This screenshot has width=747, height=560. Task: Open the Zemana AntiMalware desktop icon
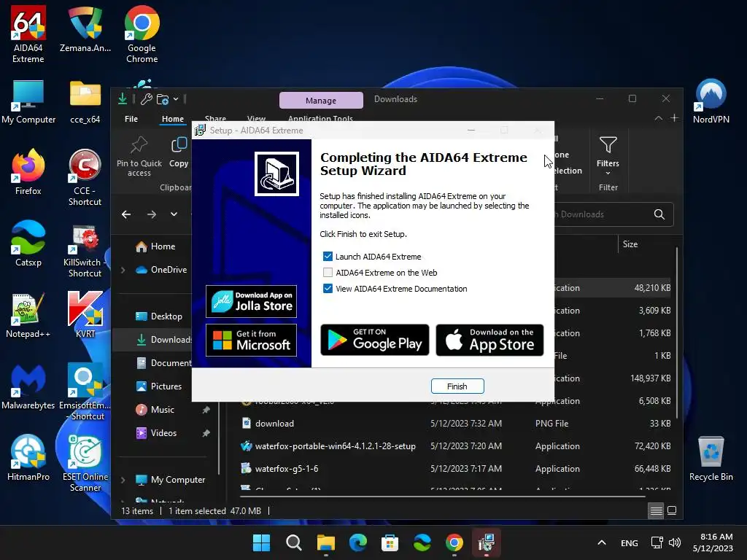85,29
